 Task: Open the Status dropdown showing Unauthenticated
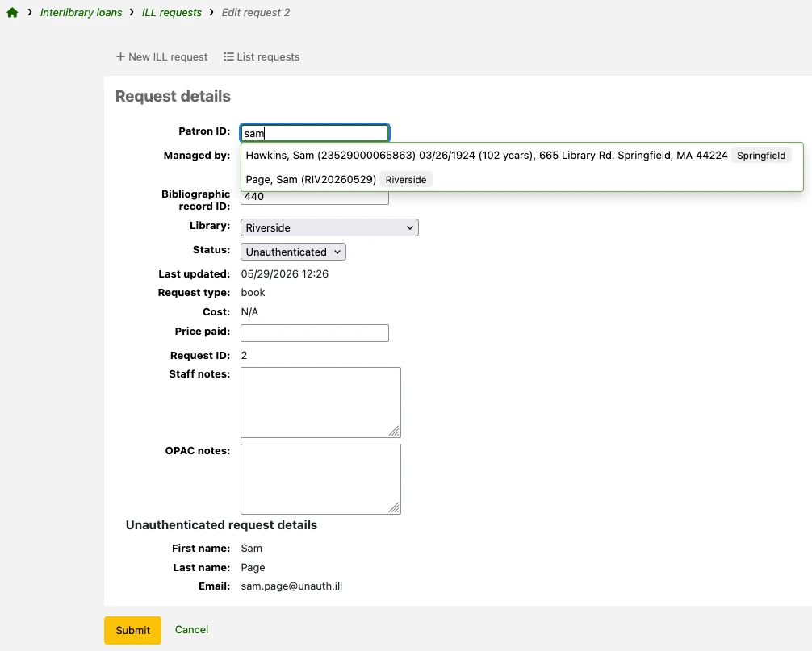tap(293, 252)
